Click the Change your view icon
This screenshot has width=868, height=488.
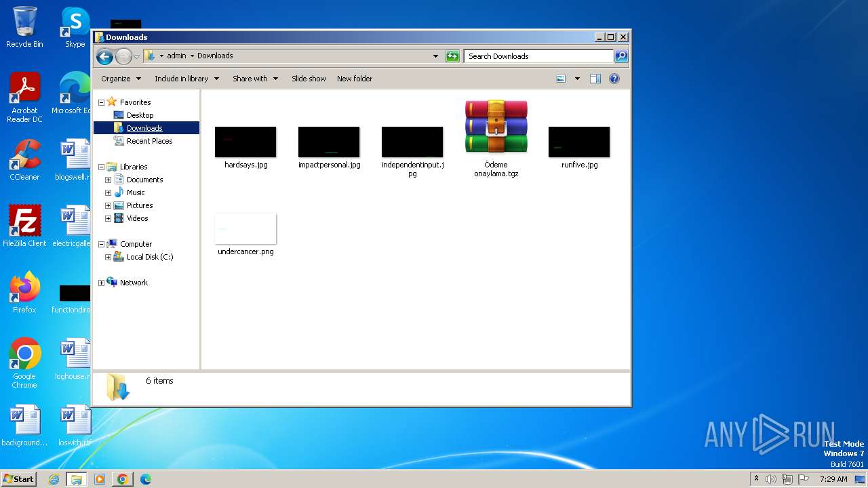click(561, 79)
